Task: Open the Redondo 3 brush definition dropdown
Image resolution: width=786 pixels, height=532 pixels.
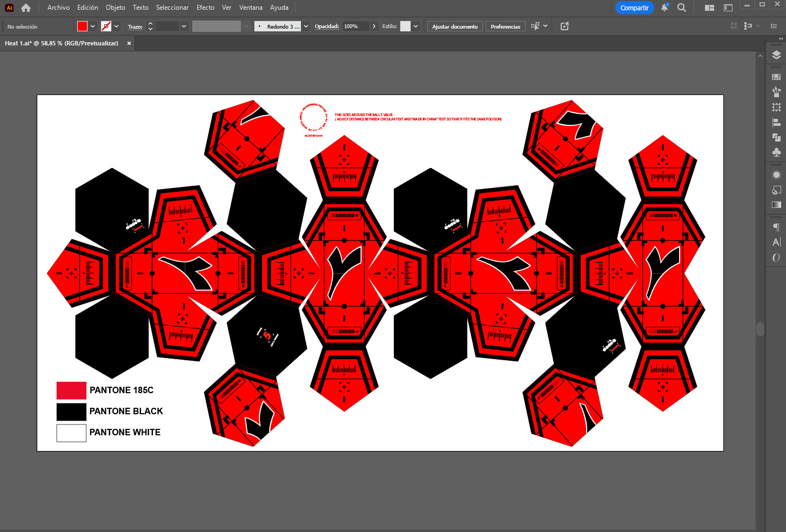Action: click(x=306, y=26)
